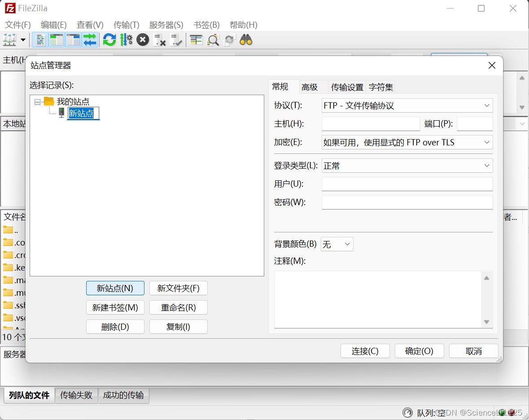
Task: Click the disconnect from server icon
Action: pos(160,40)
